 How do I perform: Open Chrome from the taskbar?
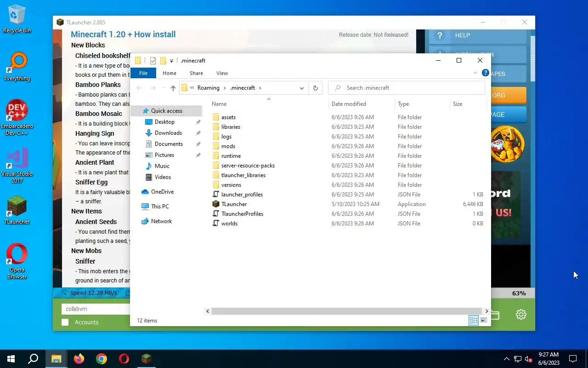click(x=102, y=359)
